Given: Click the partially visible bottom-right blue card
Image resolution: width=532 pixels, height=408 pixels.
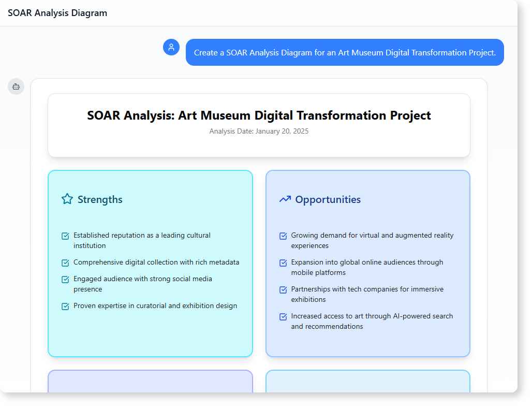Looking at the screenshot, I should click(x=367, y=381).
